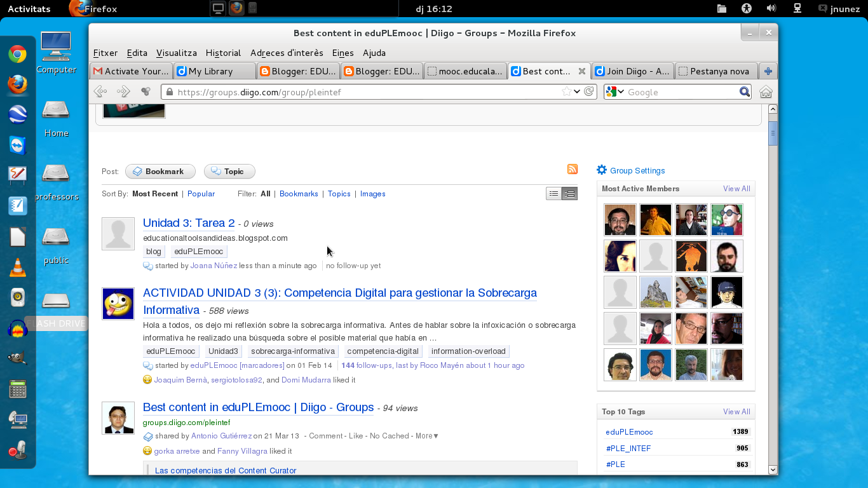Viewport: 868px width, 488px height.
Task: Post a new Bookmark
Action: (160, 172)
